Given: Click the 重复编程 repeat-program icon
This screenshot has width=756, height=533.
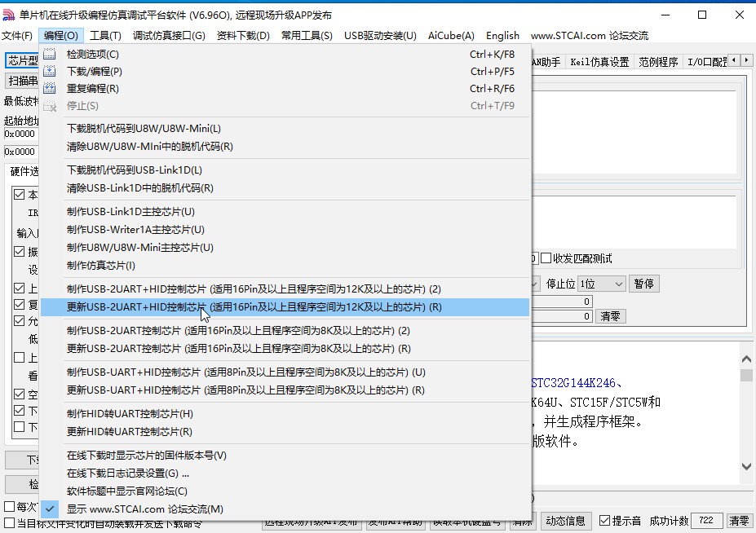Looking at the screenshot, I should click(51, 89).
